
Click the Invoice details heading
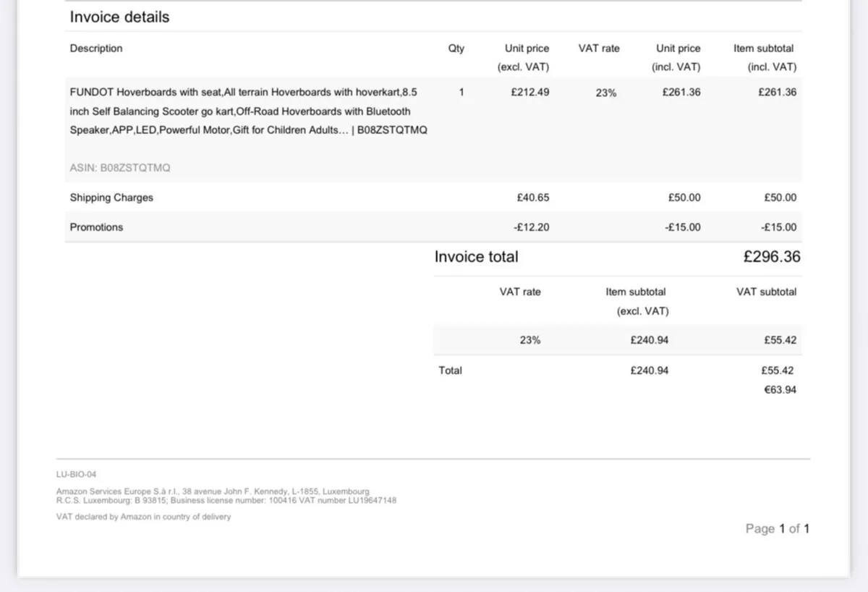(119, 17)
